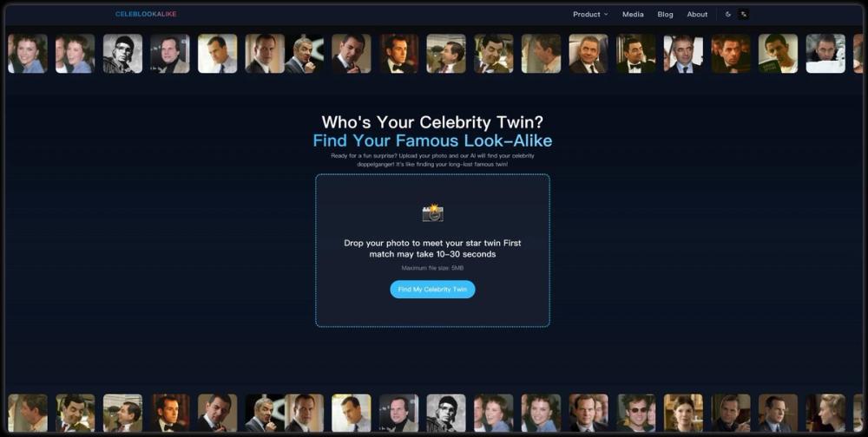Select the top-row black-and-white portrait thumbnail
Image resolution: width=868 pixels, height=437 pixels.
122,54
